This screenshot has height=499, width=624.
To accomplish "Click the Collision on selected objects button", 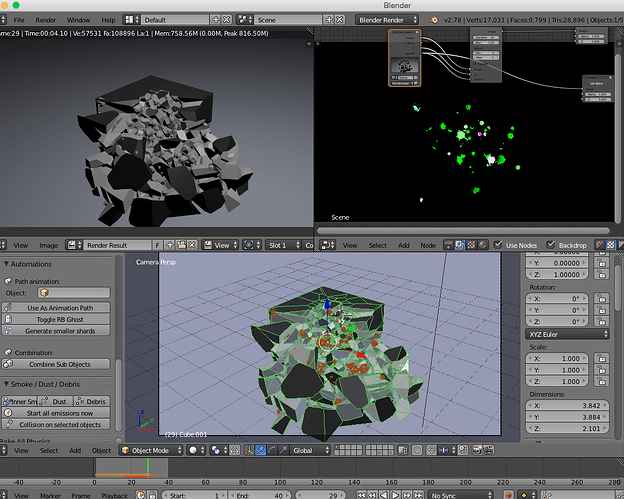I will click(56, 425).
